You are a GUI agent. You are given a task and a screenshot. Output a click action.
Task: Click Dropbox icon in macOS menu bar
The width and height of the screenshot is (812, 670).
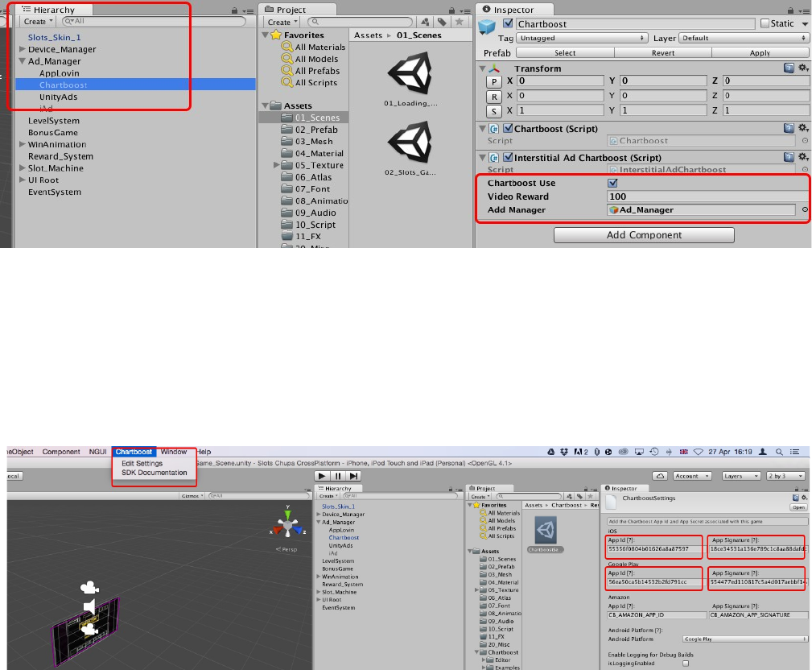(x=564, y=452)
